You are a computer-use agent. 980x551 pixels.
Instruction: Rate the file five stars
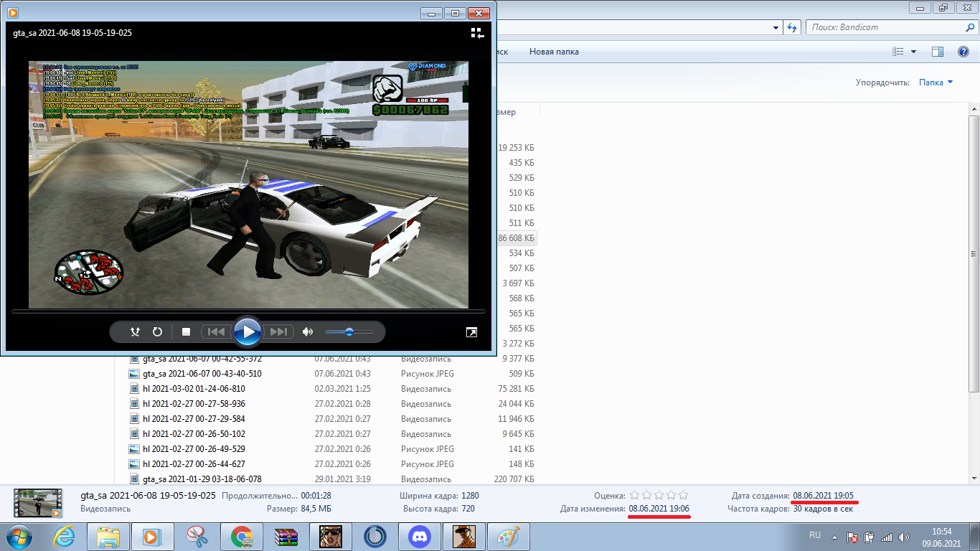[x=683, y=495]
